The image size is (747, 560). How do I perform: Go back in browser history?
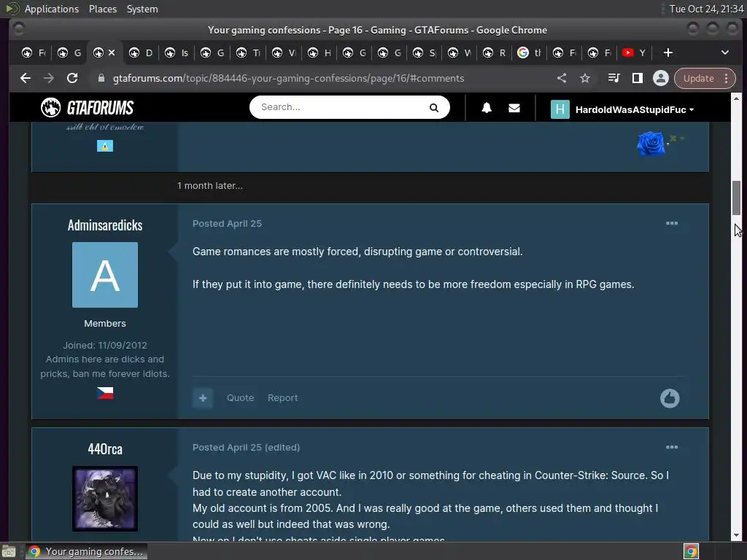[x=26, y=78]
